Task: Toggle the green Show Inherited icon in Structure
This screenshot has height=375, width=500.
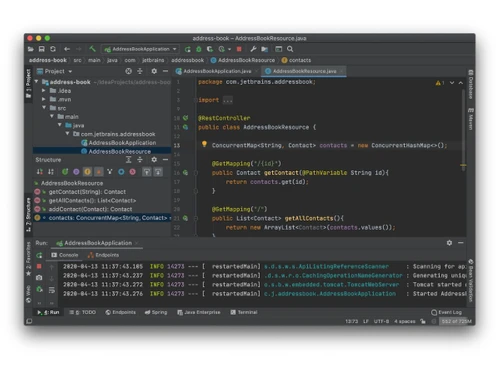Action: (x=65, y=172)
